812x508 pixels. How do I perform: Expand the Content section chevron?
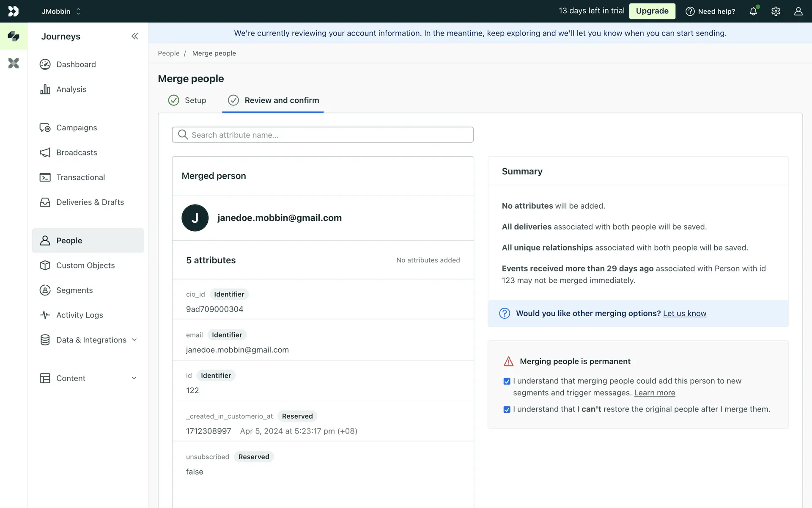134,378
